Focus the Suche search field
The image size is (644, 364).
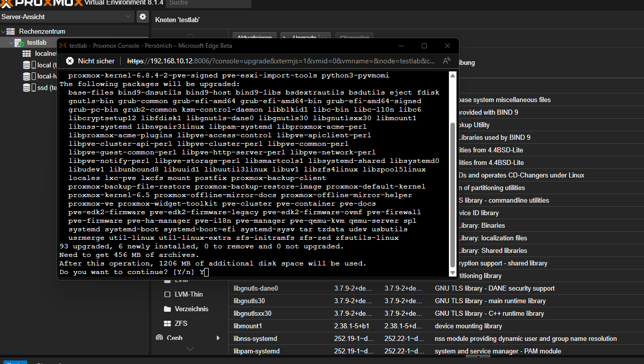(x=208, y=4)
